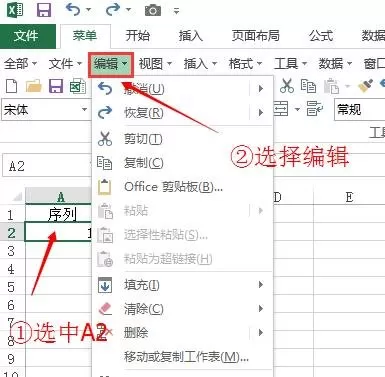385x377 pixels.
Task: Click the fill-down icon beside 填充
Action: 105,285
